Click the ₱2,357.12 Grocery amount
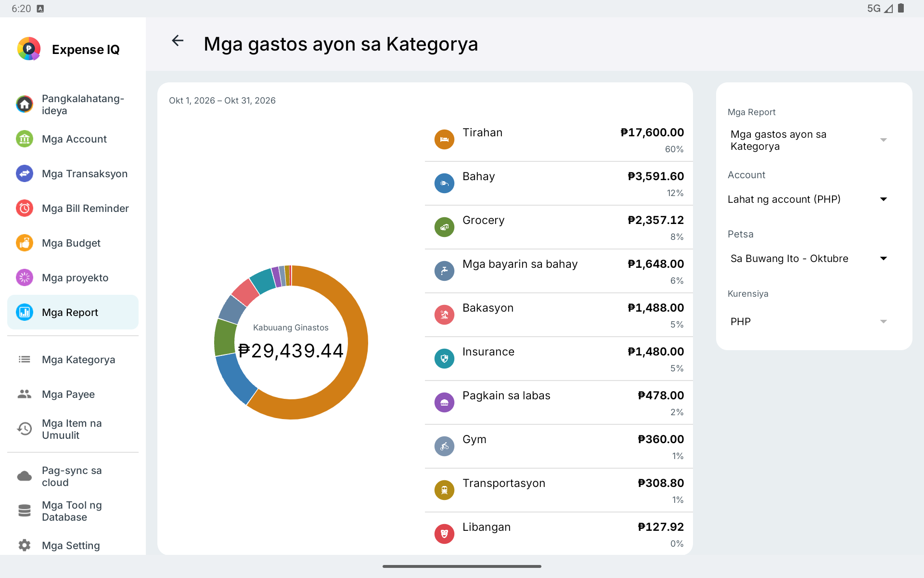This screenshot has height=578, width=924. coord(655,220)
